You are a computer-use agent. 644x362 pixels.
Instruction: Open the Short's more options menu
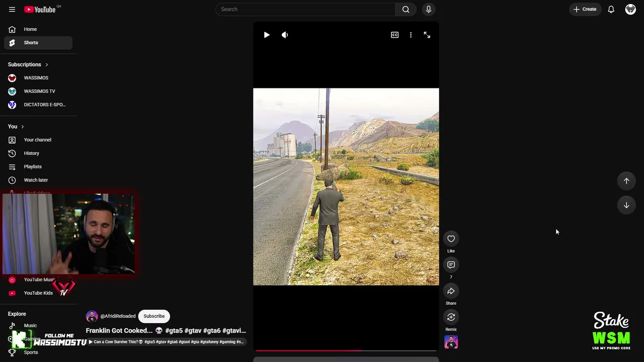411,35
